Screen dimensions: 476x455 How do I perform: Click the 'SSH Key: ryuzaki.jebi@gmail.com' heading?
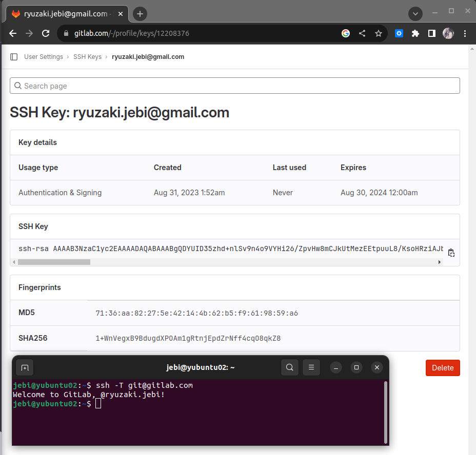[x=120, y=113]
